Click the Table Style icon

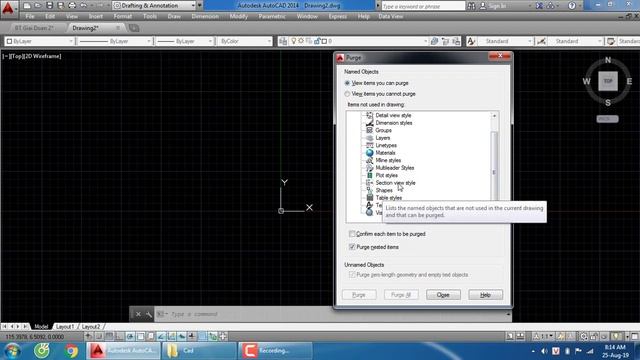611,41
